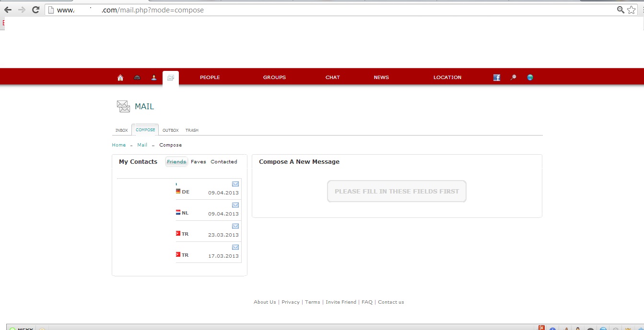Switch to the Inbox tab
644x330 pixels.
pyautogui.click(x=122, y=130)
